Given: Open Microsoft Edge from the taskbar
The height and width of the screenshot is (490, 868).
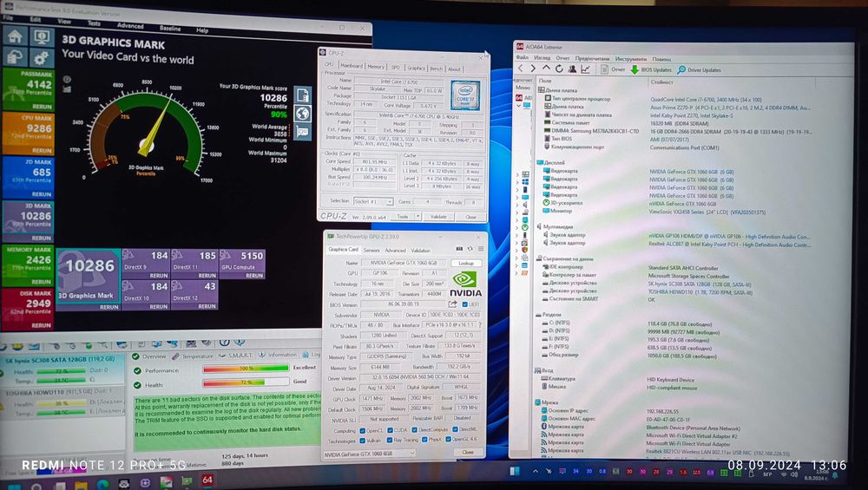Looking at the screenshot, I should pyautogui.click(x=103, y=486).
